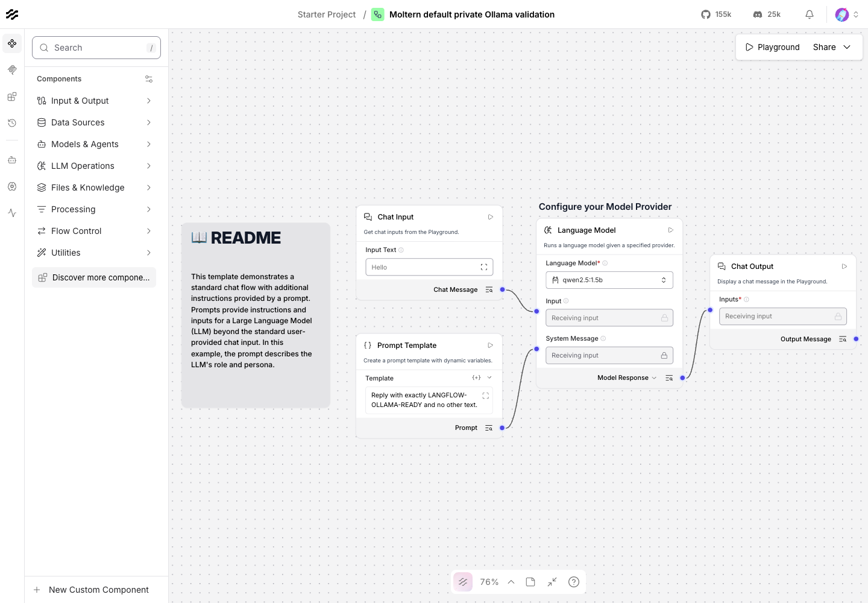The width and height of the screenshot is (868, 603).
Task: Click the component filter settings icon
Action: pos(149,79)
